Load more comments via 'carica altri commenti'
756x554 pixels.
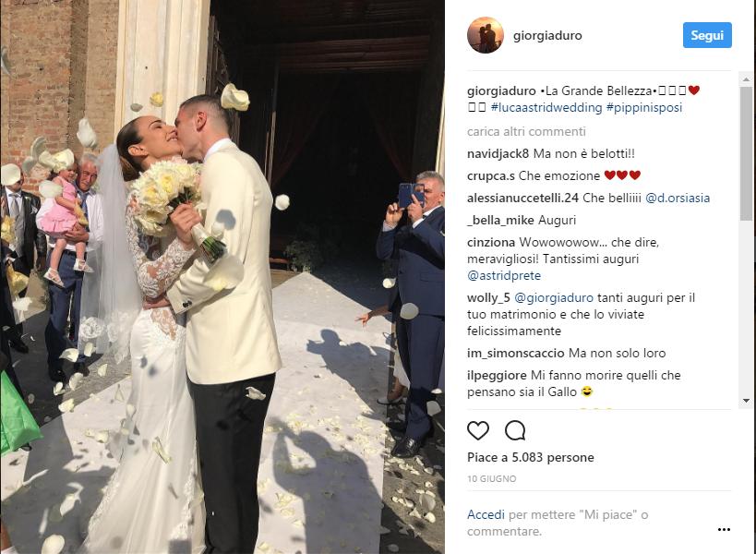click(526, 131)
